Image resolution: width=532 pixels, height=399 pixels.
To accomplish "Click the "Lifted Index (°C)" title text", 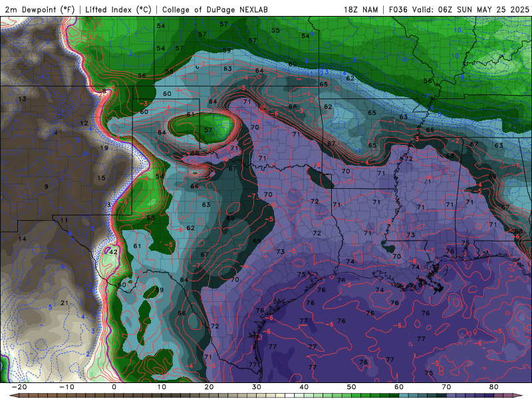I will click(118, 9).
